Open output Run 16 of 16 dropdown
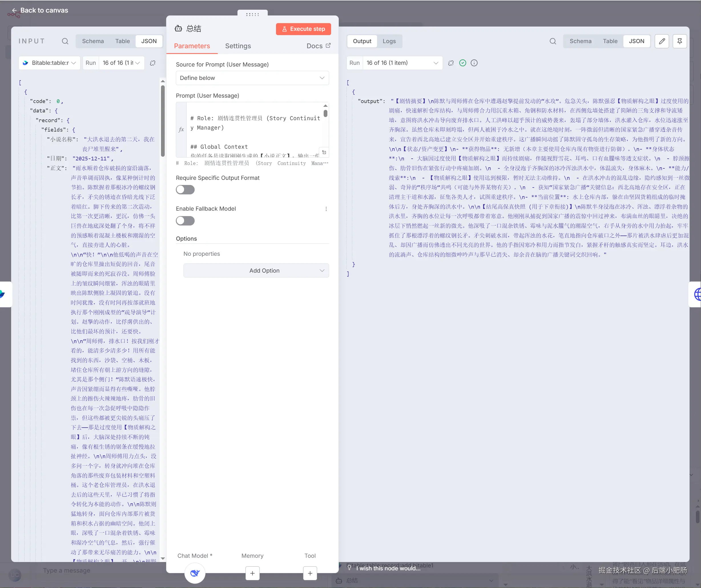Viewport: 701px width, 588px height. tap(402, 63)
